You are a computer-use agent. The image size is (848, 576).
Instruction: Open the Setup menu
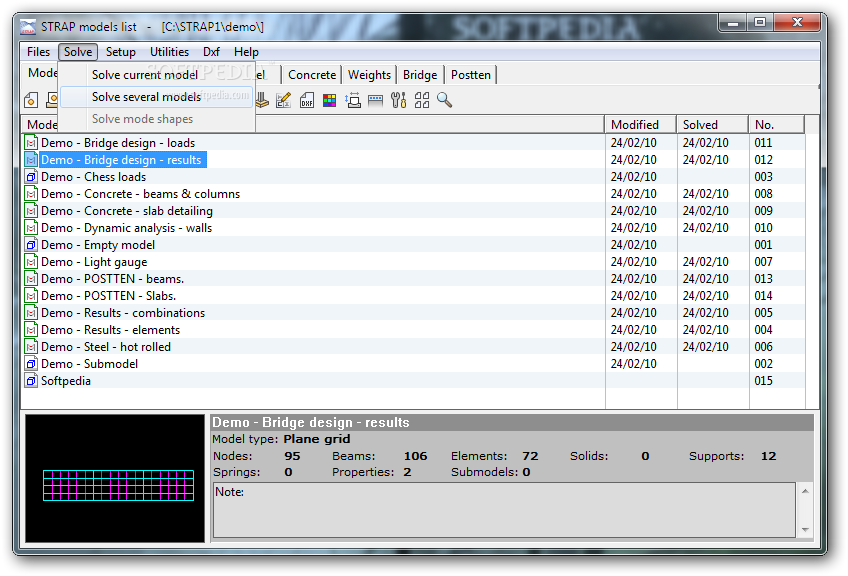pyautogui.click(x=121, y=52)
